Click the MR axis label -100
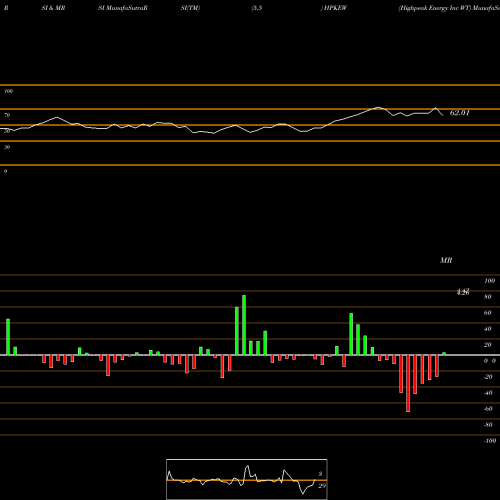This screenshot has width=500, height=500. 490,441
